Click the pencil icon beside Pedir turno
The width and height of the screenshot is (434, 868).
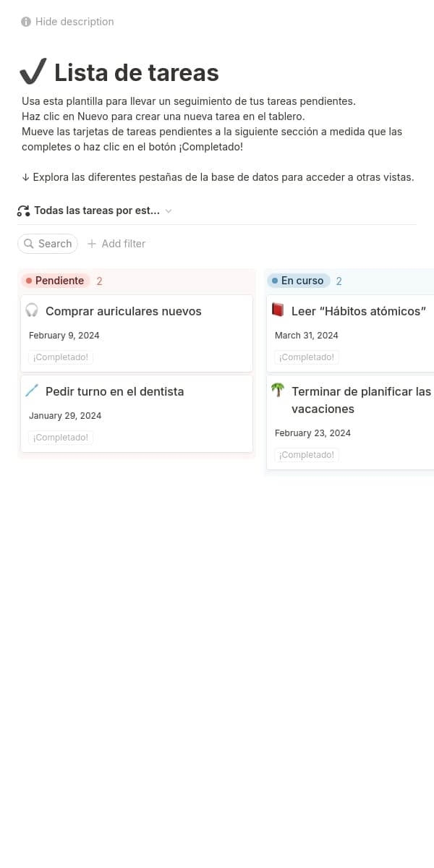[31, 391]
